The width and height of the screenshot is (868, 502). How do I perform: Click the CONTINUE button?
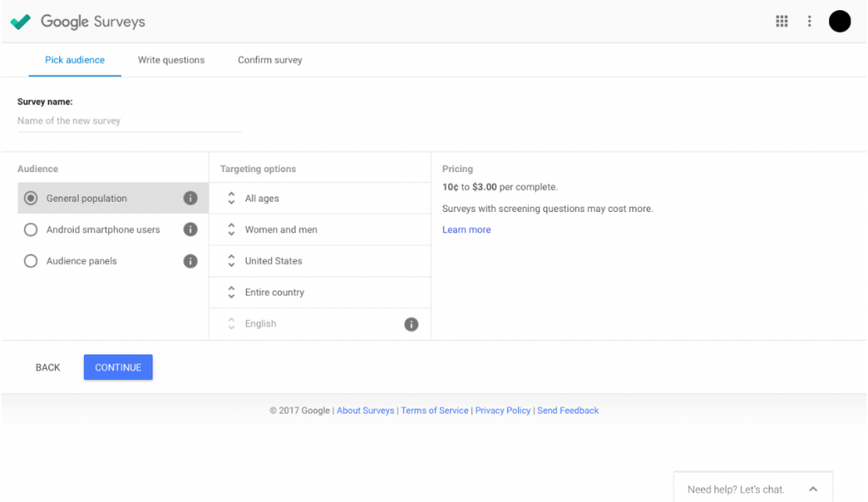(118, 367)
